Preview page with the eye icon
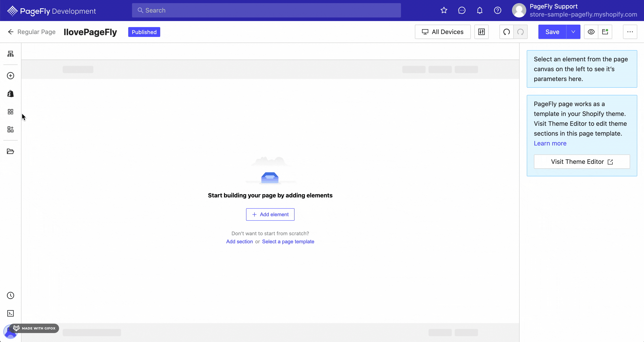 (591, 32)
